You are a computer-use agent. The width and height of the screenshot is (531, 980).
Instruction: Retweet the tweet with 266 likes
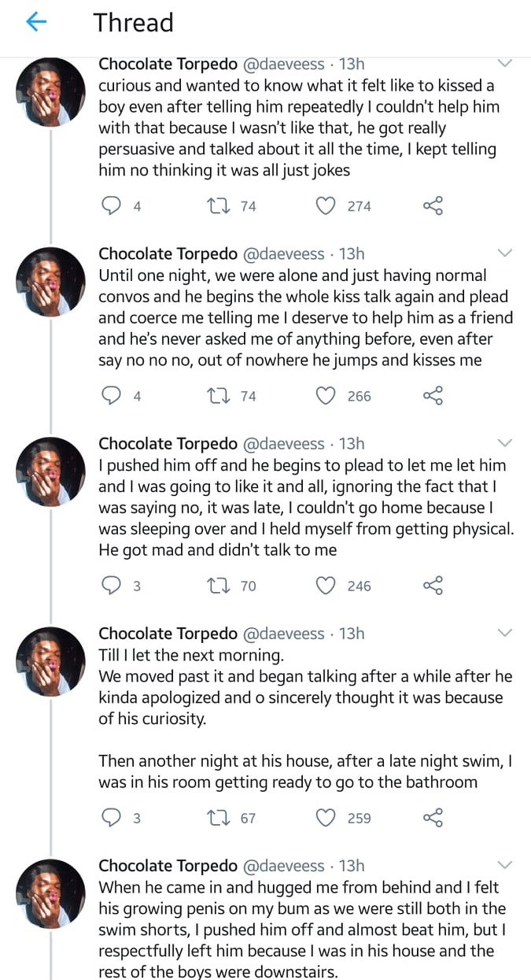click(215, 396)
